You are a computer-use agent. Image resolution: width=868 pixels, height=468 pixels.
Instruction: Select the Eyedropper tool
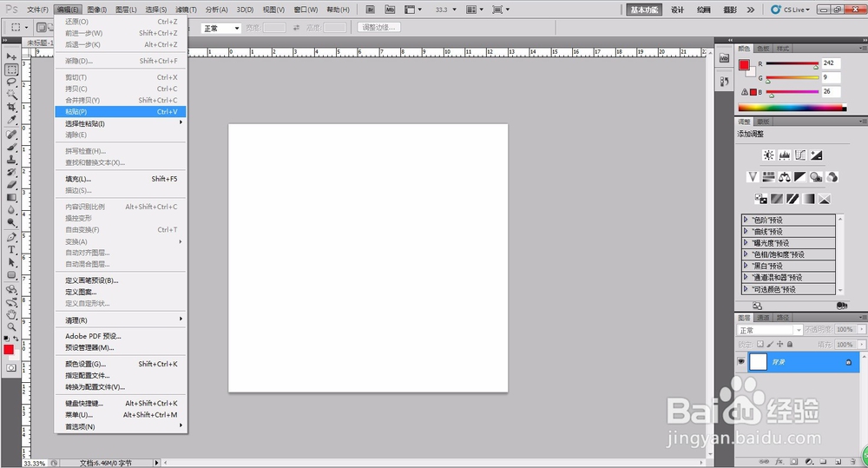[11, 119]
